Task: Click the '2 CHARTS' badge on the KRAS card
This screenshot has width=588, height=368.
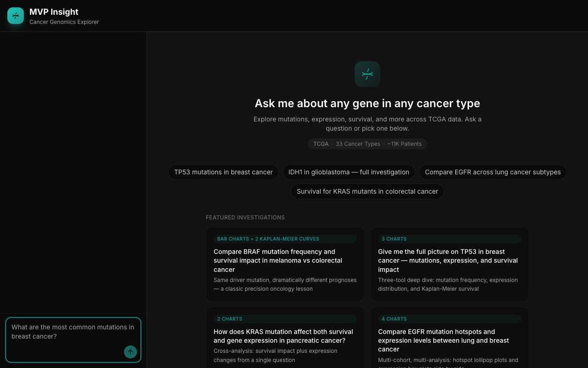Action: click(x=230, y=319)
